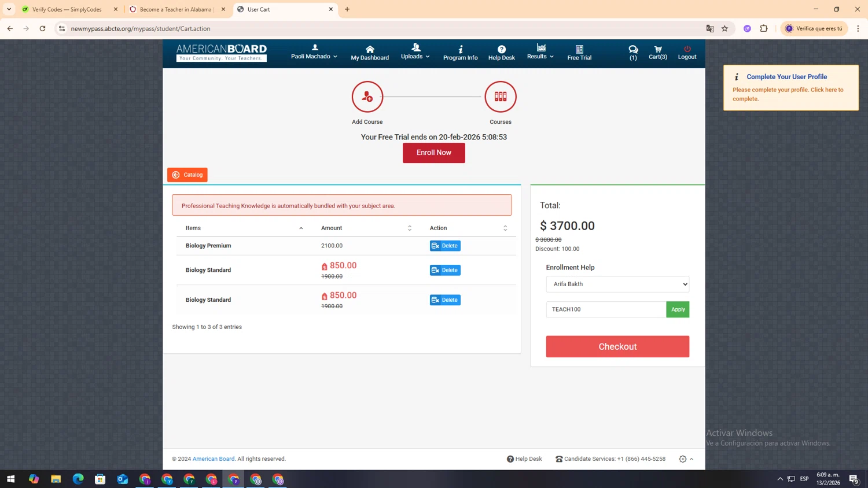Screen dimensions: 868x488
Task: Click the Courses step circle
Action: pyautogui.click(x=501, y=97)
